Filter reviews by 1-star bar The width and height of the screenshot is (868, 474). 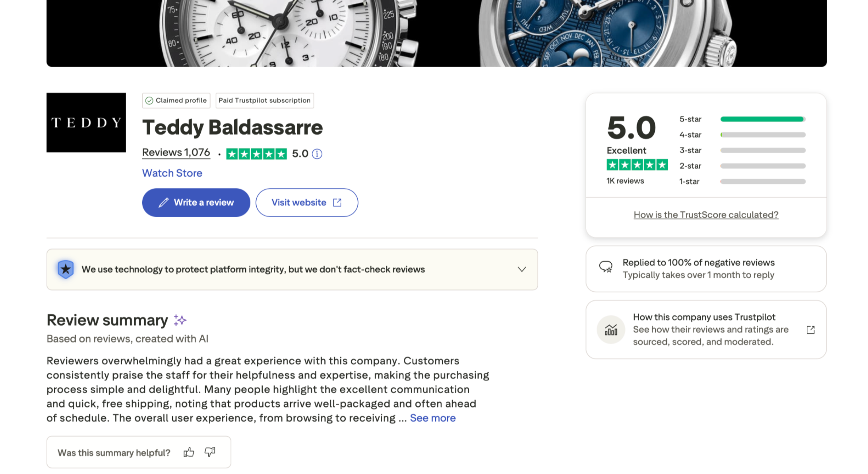763,181
